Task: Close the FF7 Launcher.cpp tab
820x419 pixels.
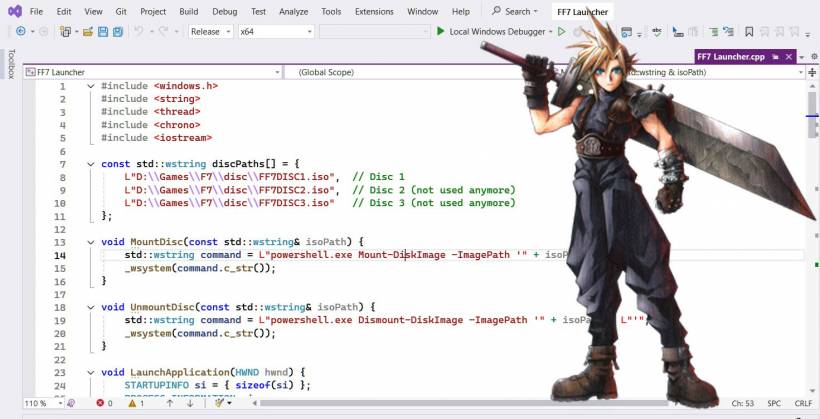Action: 788,56
